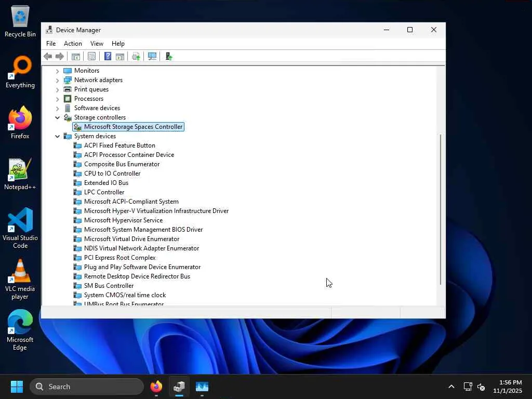Click the System devices folder icon
This screenshot has width=532, height=399.
pos(68,136)
